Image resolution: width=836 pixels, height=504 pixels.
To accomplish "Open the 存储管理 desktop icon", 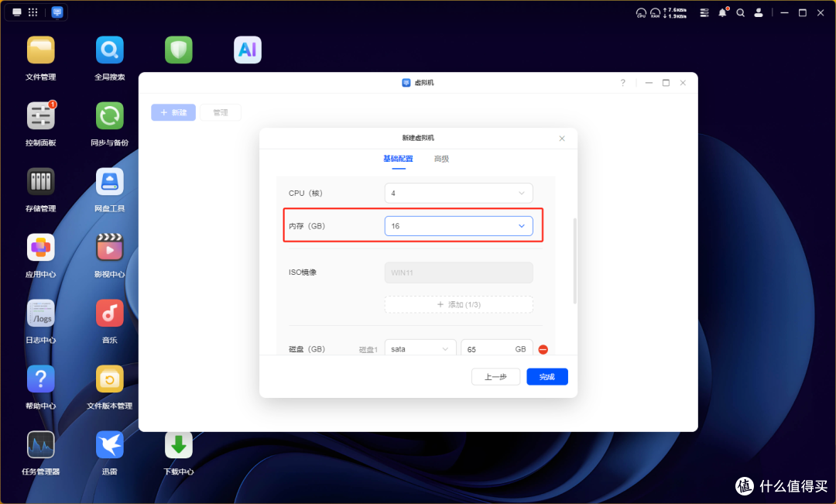I will pyautogui.click(x=40, y=182).
